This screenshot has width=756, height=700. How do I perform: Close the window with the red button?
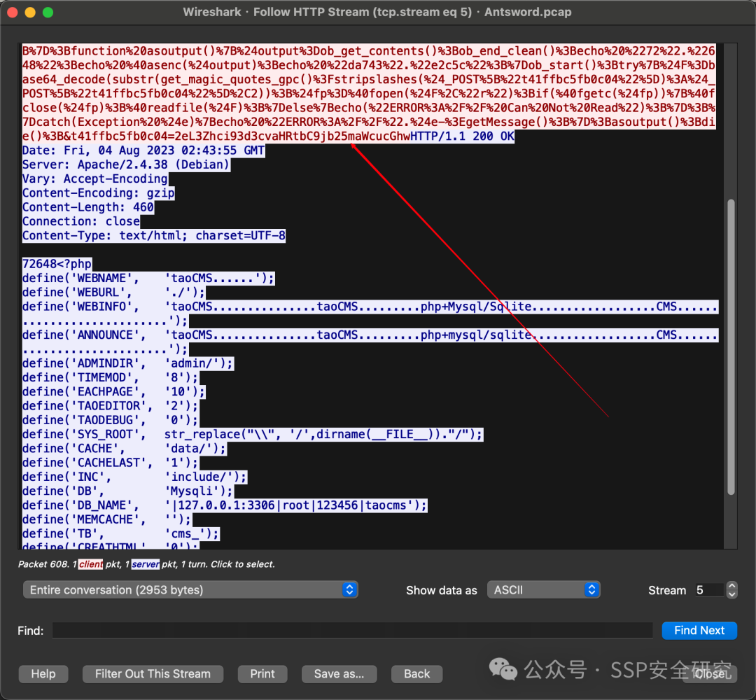[x=13, y=12]
